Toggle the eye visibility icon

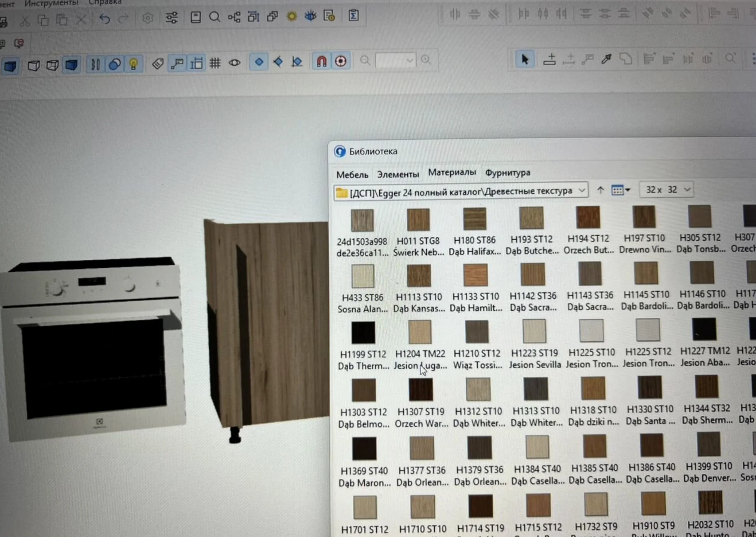(234, 63)
